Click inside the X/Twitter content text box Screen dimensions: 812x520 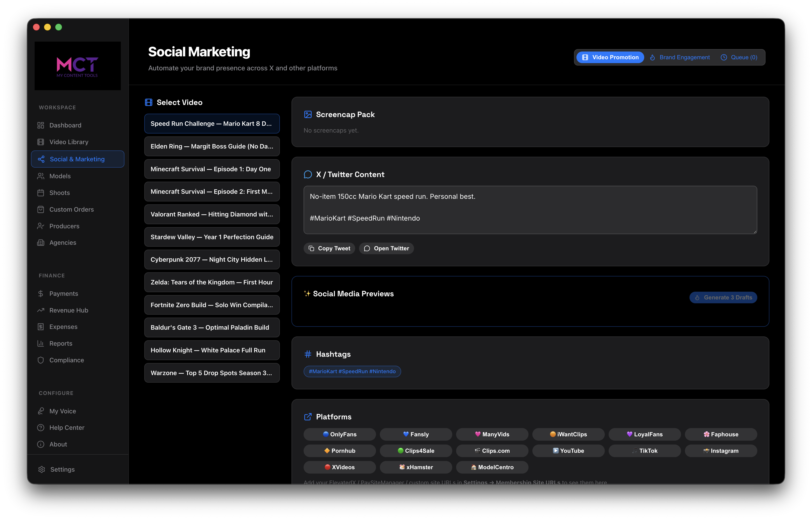(530, 209)
